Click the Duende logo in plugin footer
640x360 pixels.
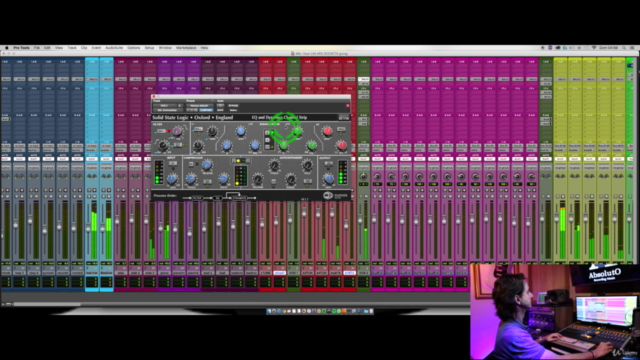pyautogui.click(x=336, y=195)
